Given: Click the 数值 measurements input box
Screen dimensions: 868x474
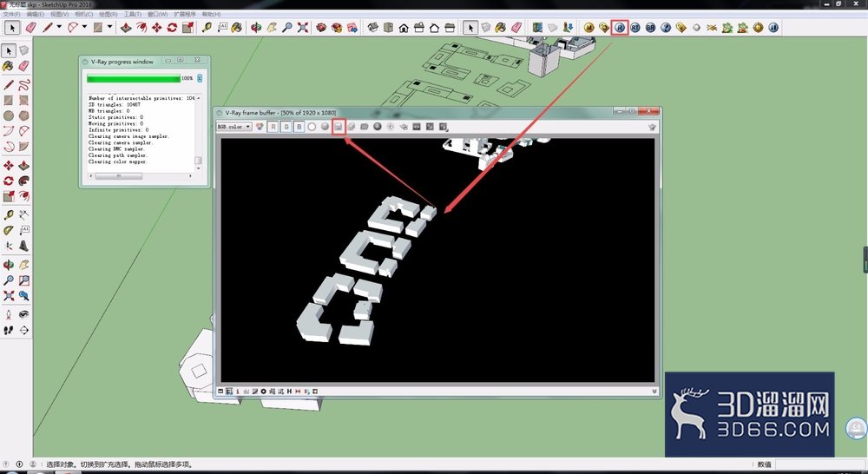Looking at the screenshot, I should (x=819, y=464).
